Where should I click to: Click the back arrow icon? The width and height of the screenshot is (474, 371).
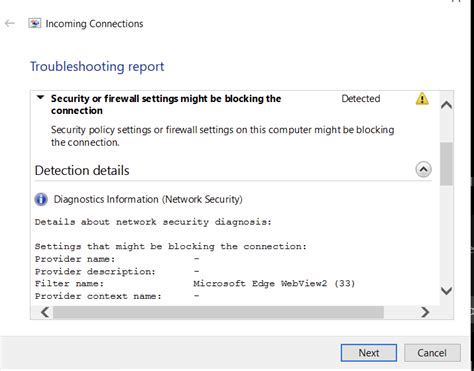point(10,23)
